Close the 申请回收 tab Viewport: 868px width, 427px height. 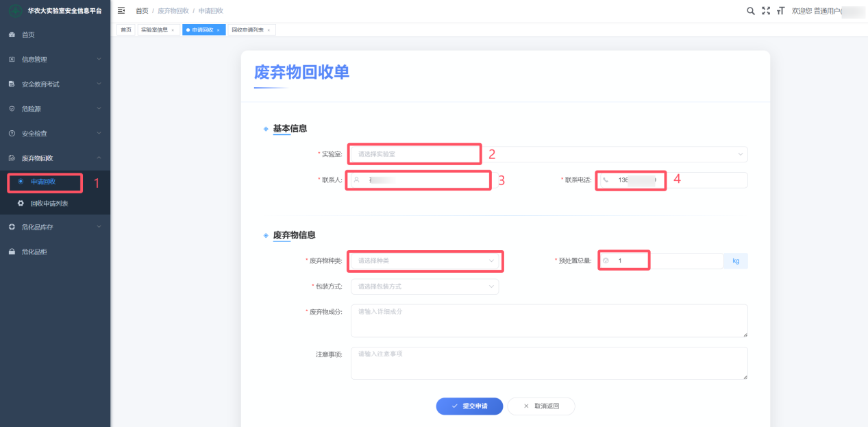(219, 30)
